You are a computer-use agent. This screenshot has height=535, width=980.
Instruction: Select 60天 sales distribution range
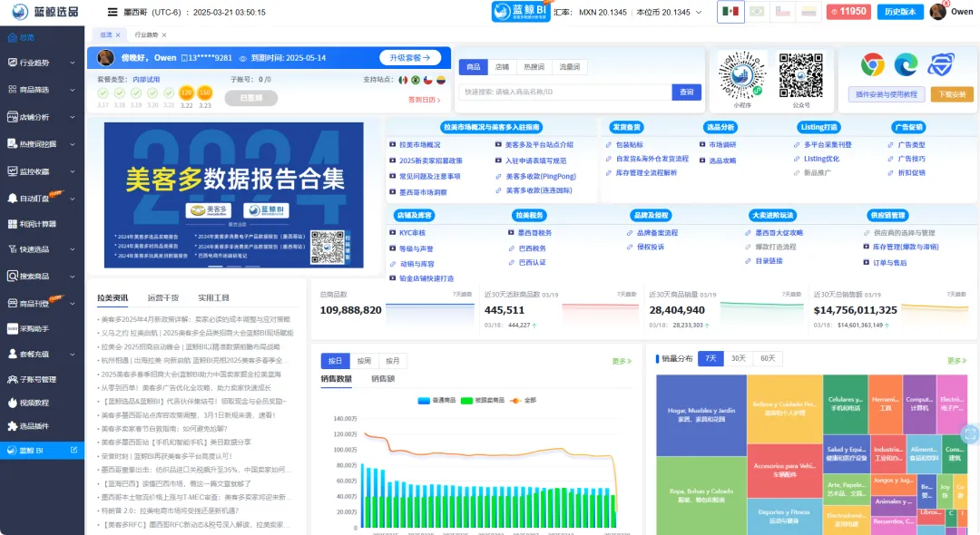pos(769,358)
